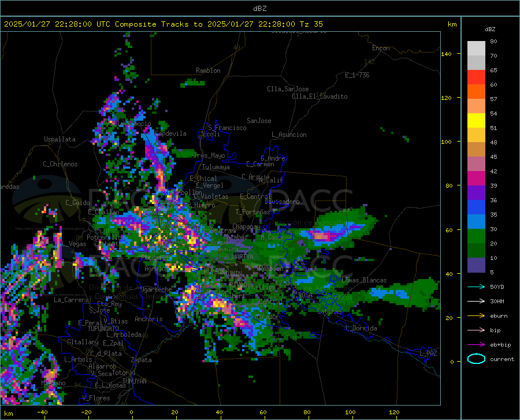
Task: Click the Anchoris place label
Action: click(148, 319)
